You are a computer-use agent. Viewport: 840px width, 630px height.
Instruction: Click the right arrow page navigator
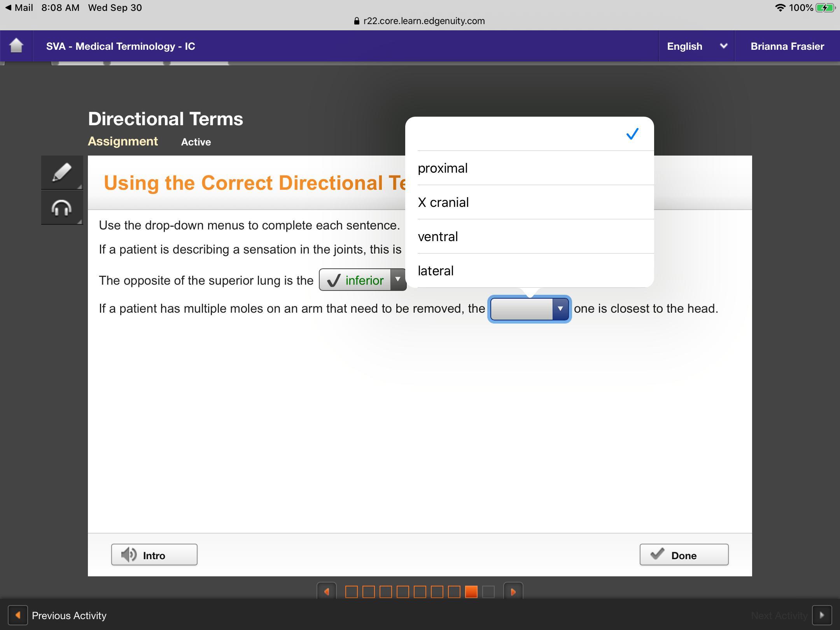[513, 591]
